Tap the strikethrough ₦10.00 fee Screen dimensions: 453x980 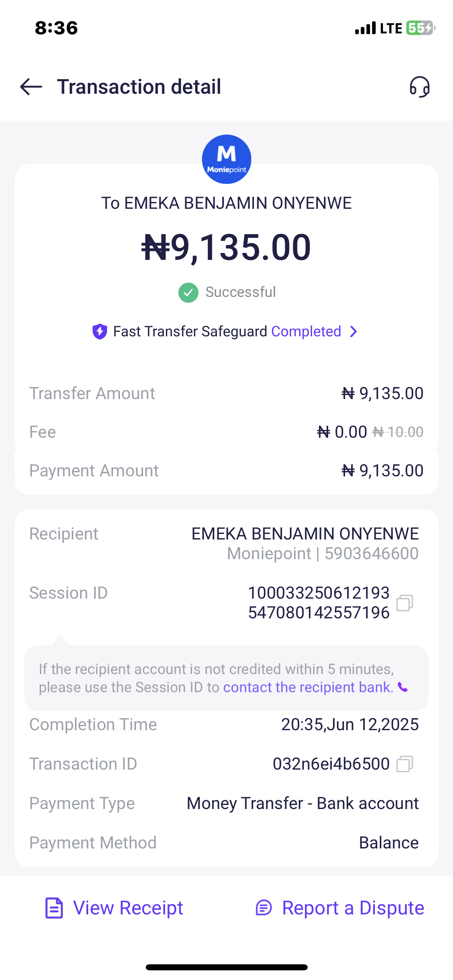click(398, 432)
